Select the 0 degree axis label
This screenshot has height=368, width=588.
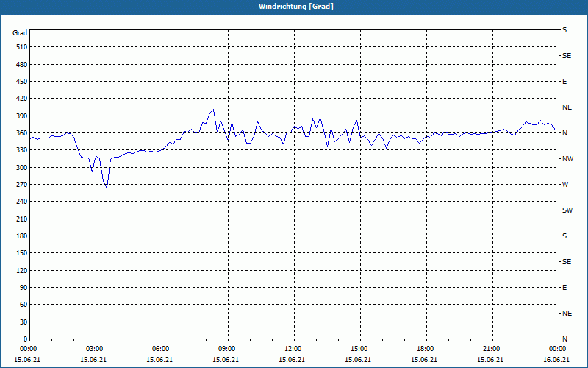pyautogui.click(x=25, y=339)
